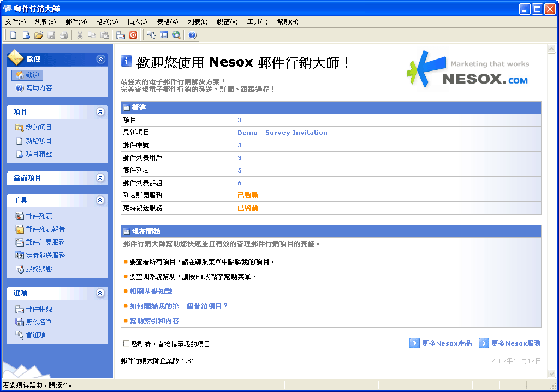
Task: Click the scrollbar down arrow in content pane
Action: [x=551, y=373]
